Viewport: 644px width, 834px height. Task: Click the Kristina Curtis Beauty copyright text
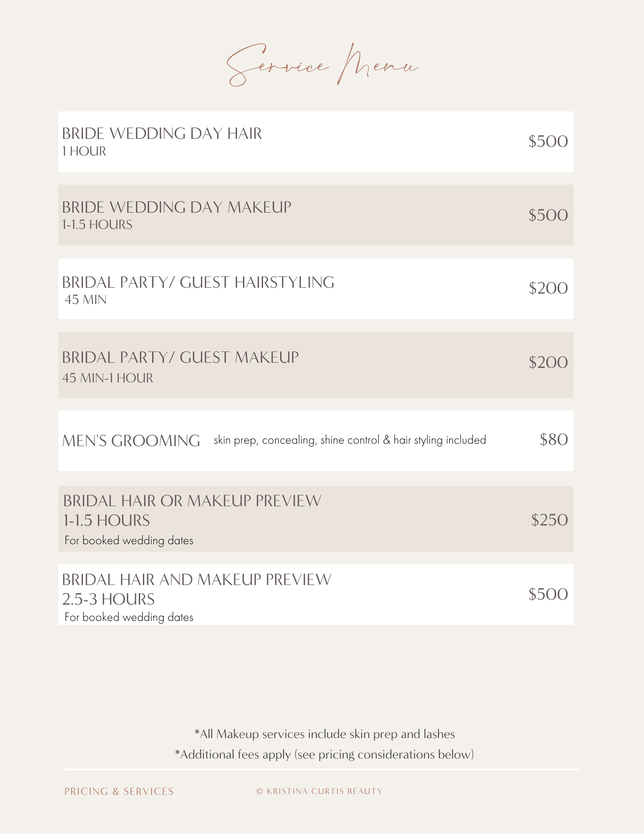coord(319,791)
